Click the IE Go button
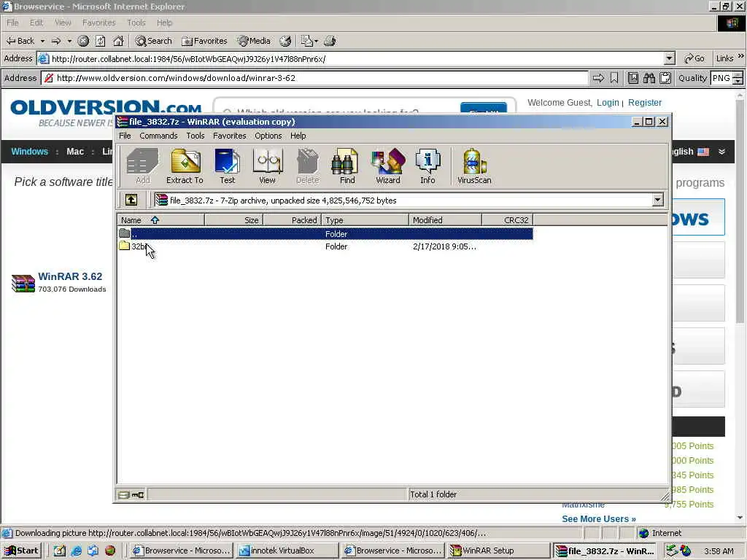 694,58
